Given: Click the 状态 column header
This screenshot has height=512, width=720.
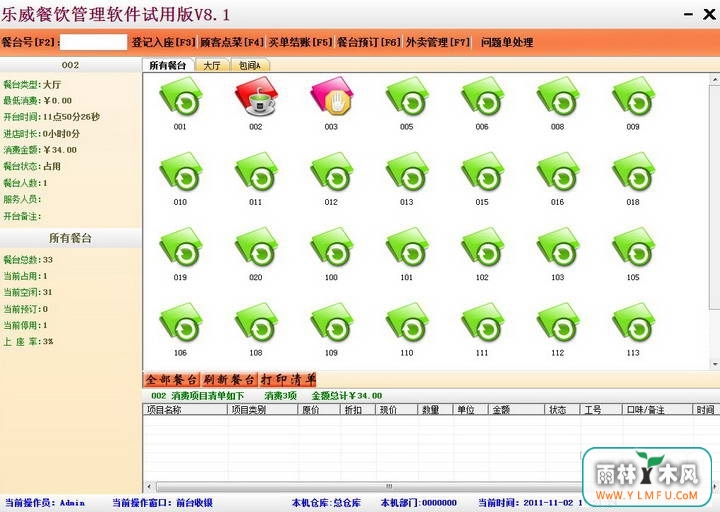Looking at the screenshot, I should coord(563,410).
